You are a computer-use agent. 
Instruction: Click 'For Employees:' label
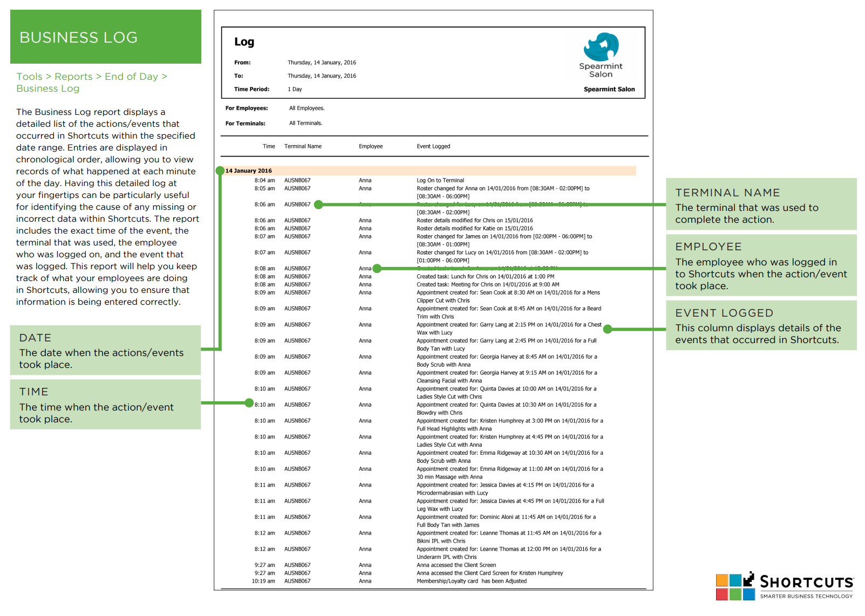247,108
